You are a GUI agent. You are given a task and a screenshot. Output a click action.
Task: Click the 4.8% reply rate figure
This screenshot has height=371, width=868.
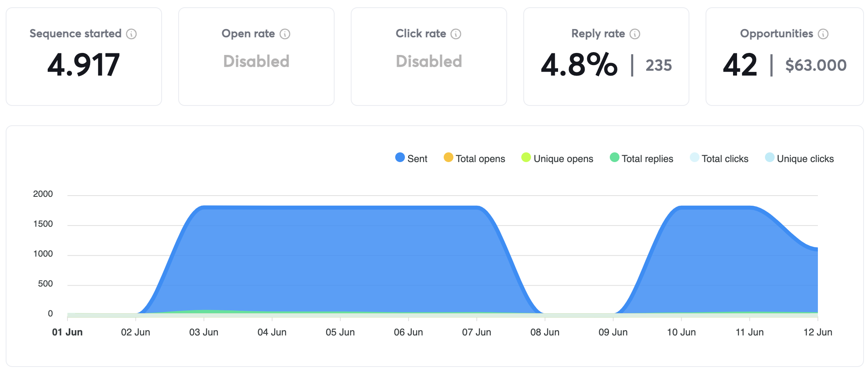[579, 65]
